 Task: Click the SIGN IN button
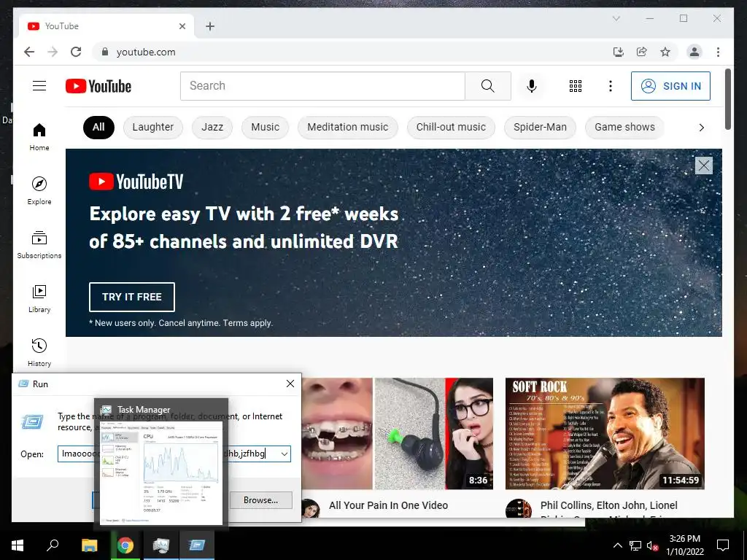670,86
